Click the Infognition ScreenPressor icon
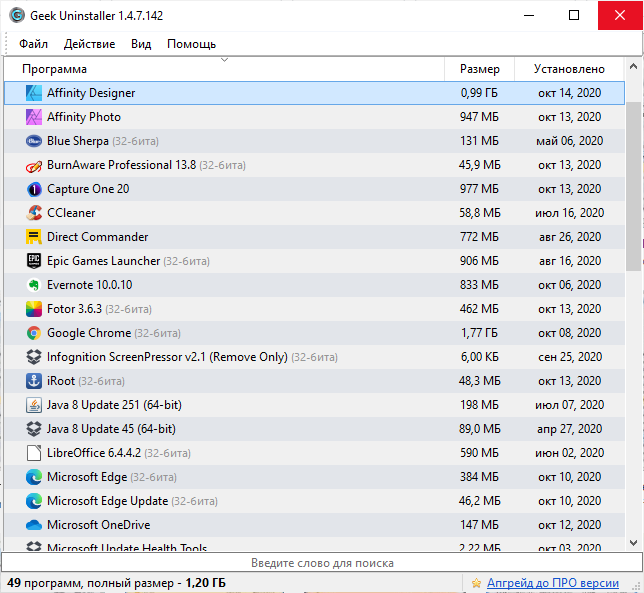This screenshot has height=593, width=644. pyautogui.click(x=34, y=357)
